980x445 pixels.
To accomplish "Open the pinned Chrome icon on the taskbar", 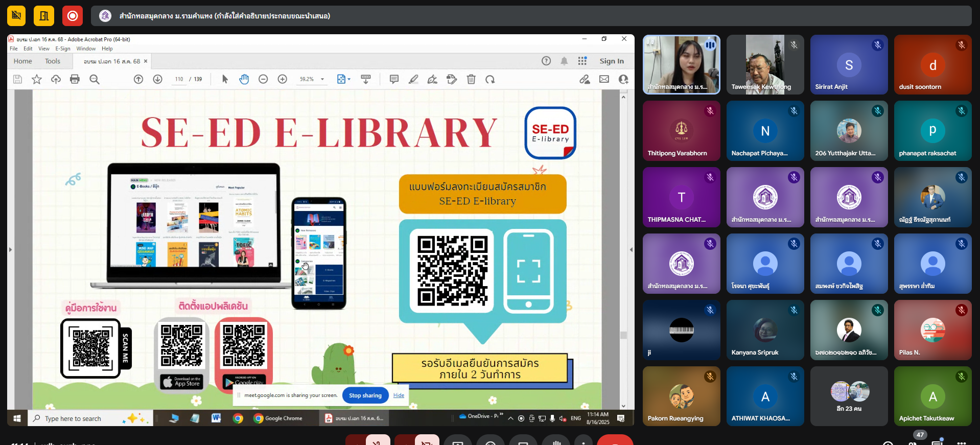I will coord(238,418).
